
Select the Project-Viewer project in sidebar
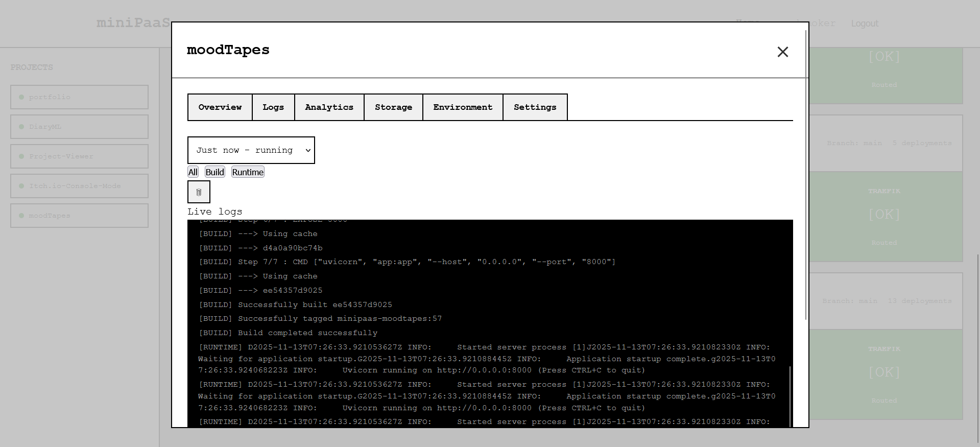click(x=79, y=156)
